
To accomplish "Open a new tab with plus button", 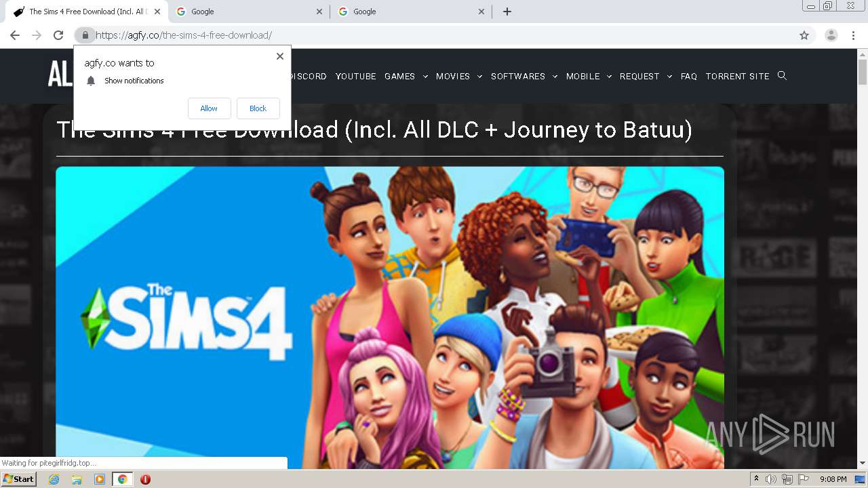I will point(507,12).
